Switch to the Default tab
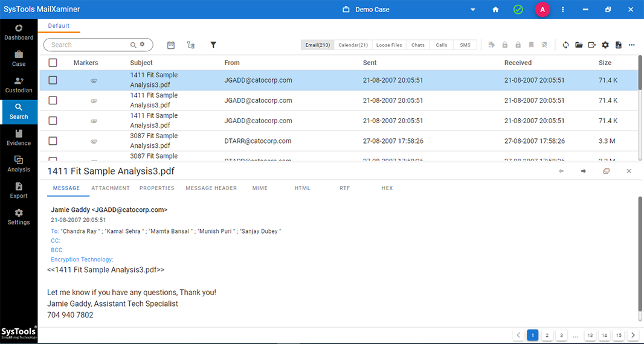The width and height of the screenshot is (644, 344). click(59, 25)
